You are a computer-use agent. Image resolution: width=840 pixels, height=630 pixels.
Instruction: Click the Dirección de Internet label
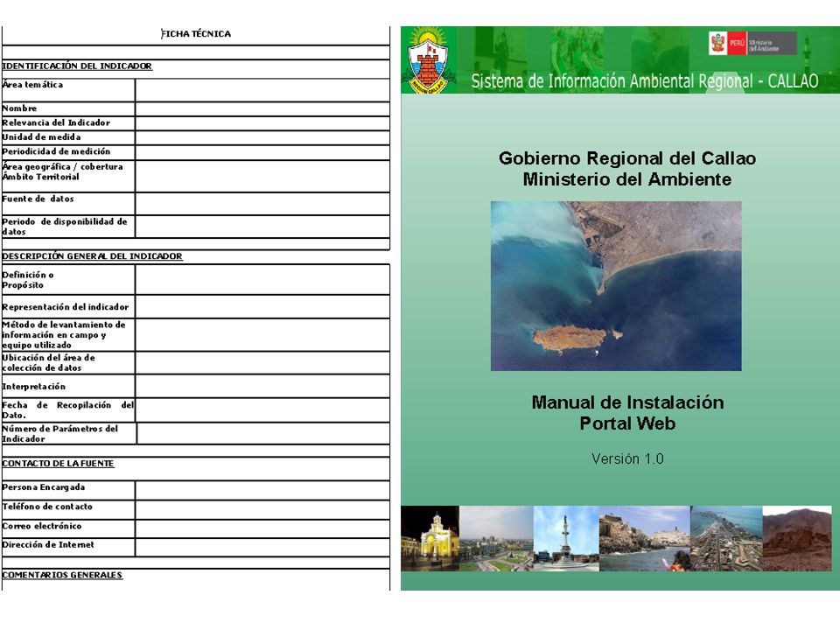(48, 545)
